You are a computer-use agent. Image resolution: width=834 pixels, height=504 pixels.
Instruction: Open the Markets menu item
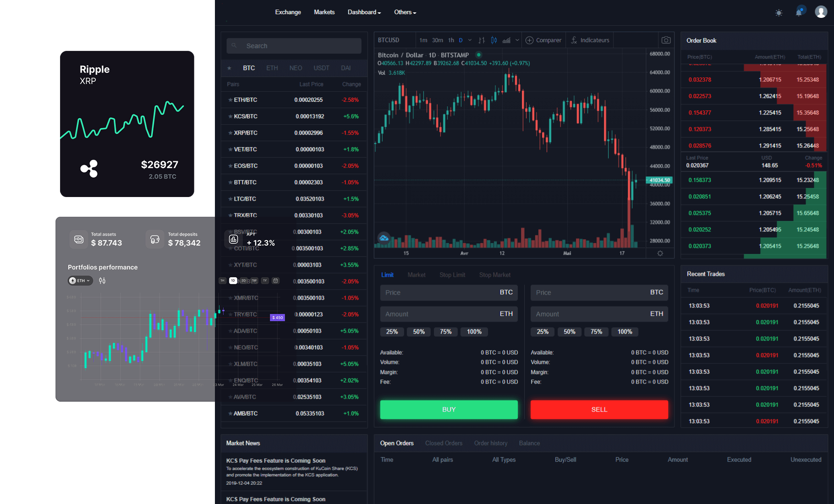tap(324, 12)
